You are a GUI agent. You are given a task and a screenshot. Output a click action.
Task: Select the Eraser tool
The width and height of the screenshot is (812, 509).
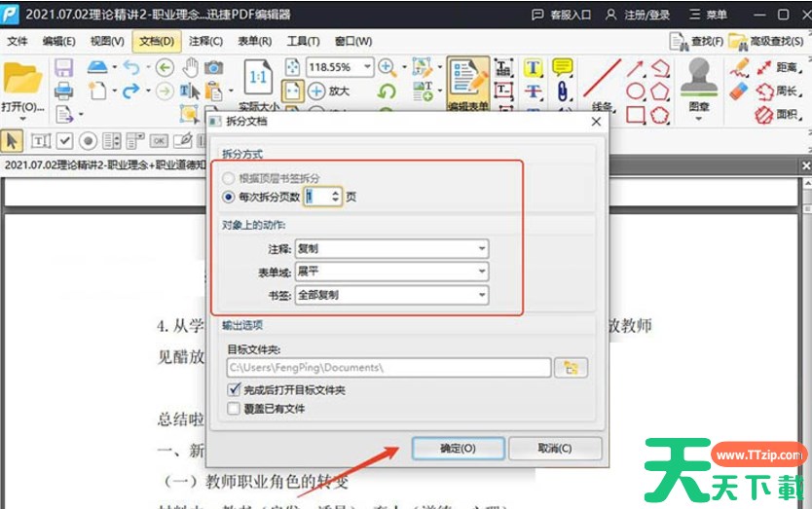click(739, 91)
